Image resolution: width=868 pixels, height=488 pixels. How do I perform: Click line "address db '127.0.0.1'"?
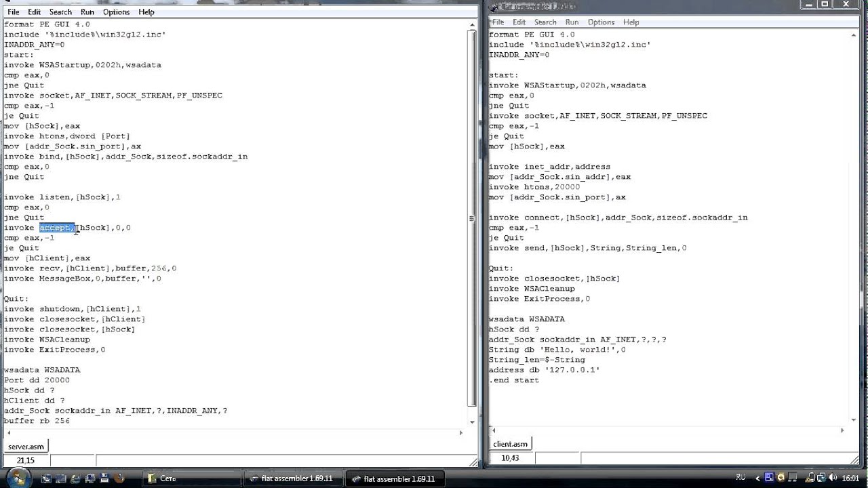click(545, 370)
